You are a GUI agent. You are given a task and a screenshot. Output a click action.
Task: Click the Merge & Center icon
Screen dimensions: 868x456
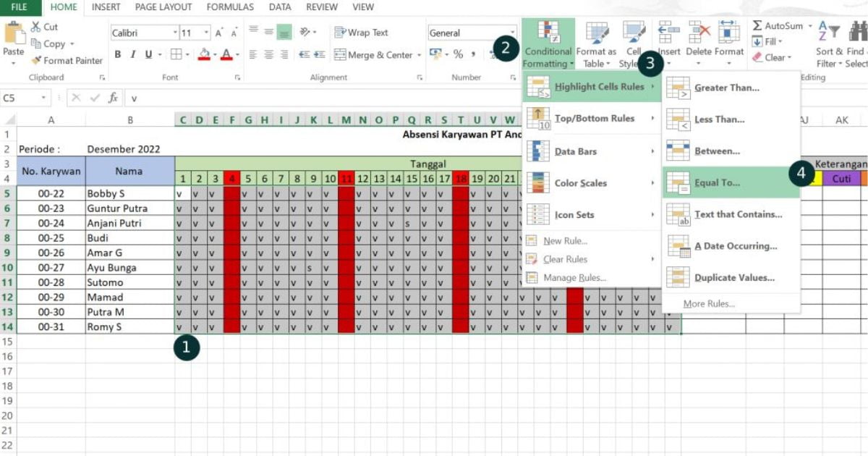[x=339, y=55]
